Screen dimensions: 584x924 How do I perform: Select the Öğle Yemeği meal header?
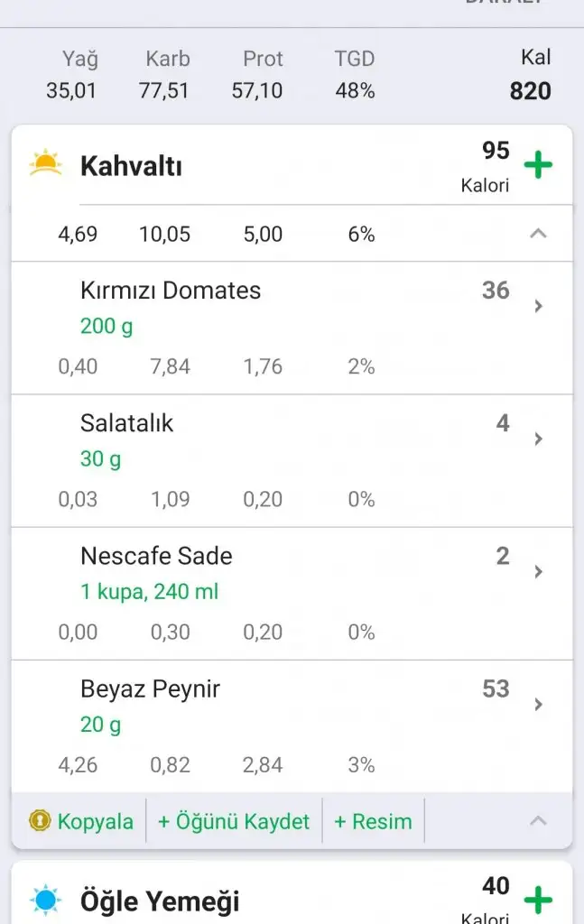pos(161,901)
